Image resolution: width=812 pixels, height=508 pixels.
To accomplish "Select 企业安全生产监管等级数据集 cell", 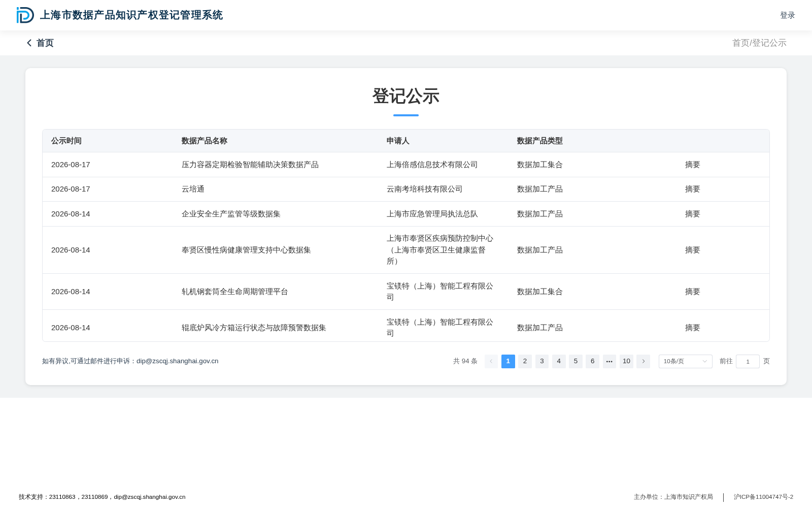I will pyautogui.click(x=231, y=214).
